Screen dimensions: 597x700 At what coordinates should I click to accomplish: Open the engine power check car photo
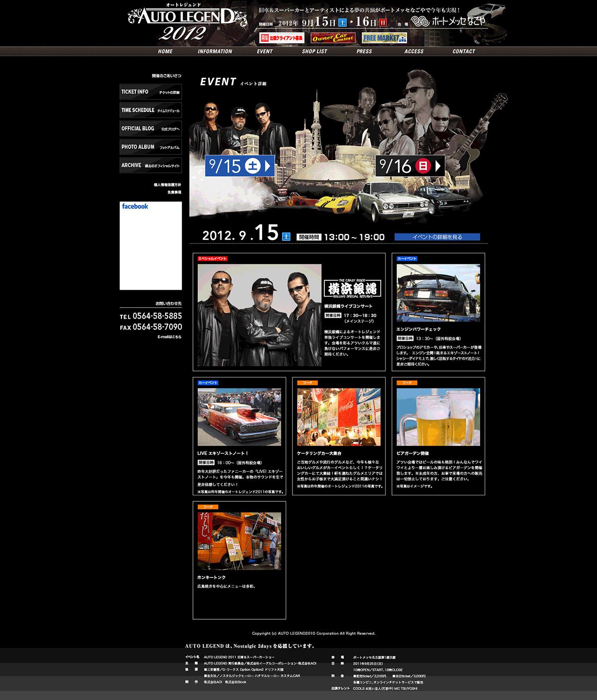(438, 293)
